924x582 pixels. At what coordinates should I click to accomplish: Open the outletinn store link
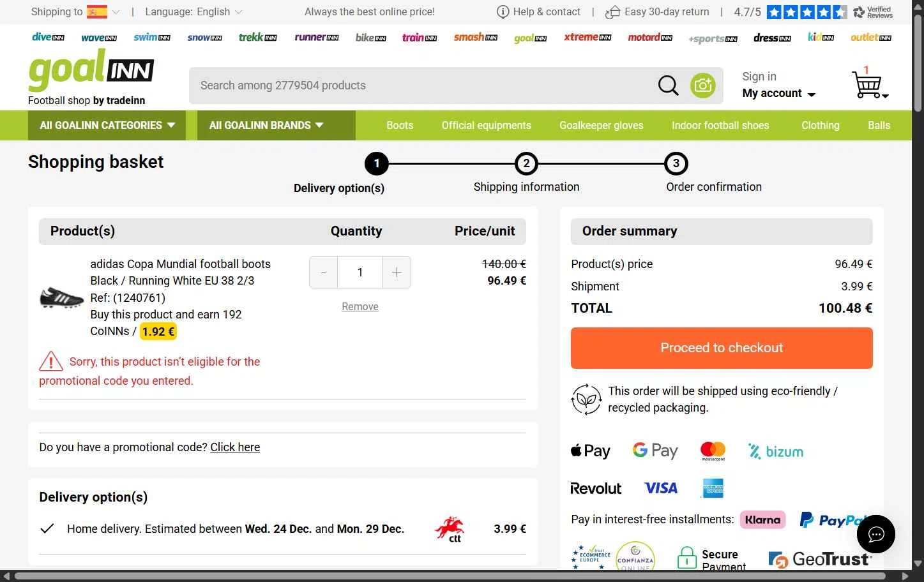871,38
